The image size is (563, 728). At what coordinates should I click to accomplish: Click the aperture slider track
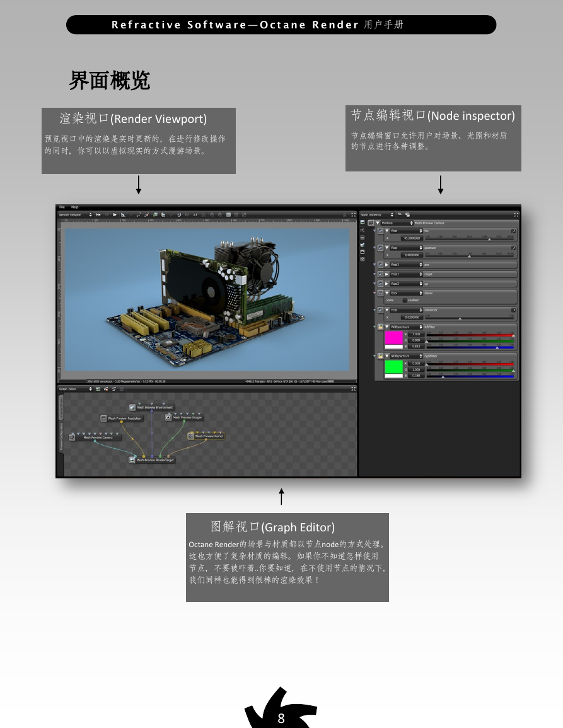pyautogui.click(x=470, y=256)
